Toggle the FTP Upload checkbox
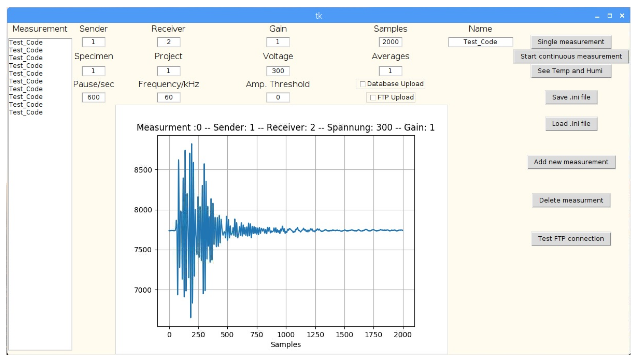Viewport: 638px width, 364px height. coord(373,98)
